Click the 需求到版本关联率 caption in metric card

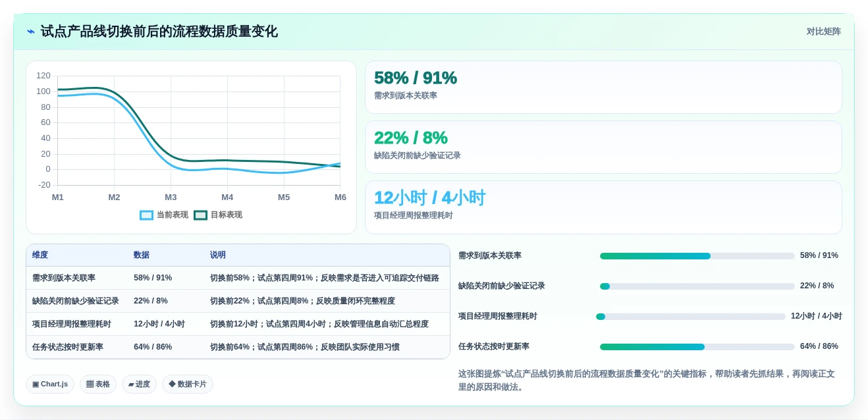pos(406,96)
